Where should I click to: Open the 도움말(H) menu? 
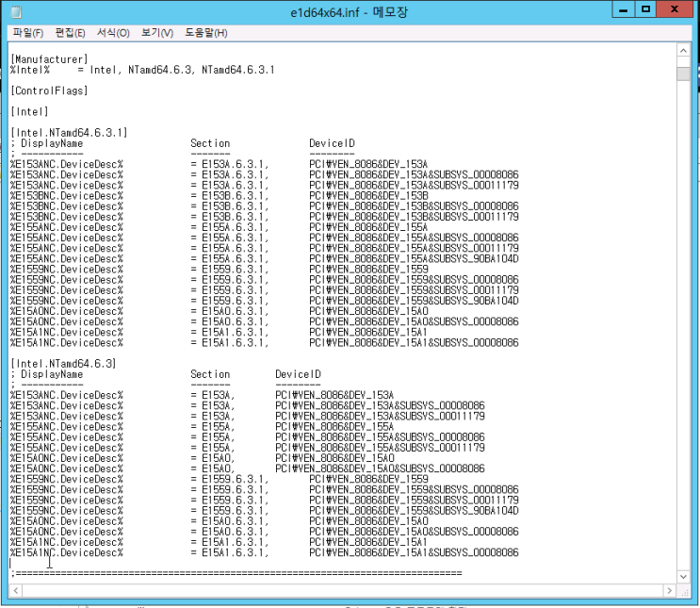click(x=206, y=33)
